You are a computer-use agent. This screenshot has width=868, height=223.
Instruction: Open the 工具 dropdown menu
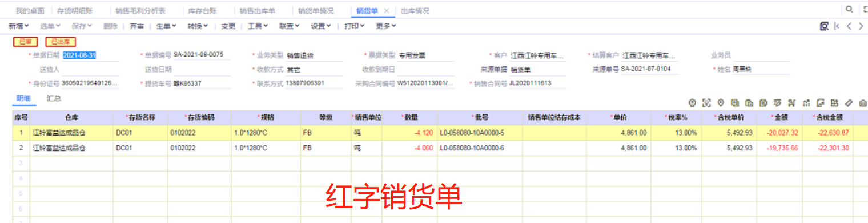point(258,26)
